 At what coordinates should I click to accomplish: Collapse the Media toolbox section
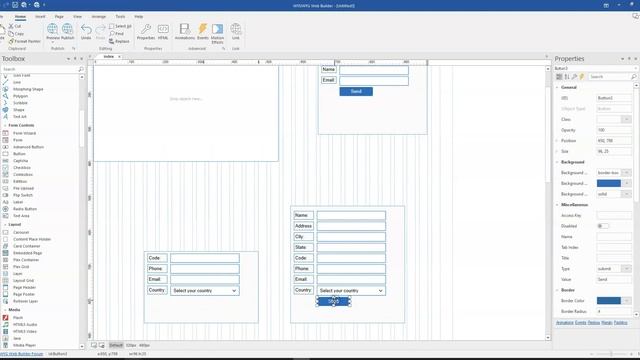[x=5, y=310]
